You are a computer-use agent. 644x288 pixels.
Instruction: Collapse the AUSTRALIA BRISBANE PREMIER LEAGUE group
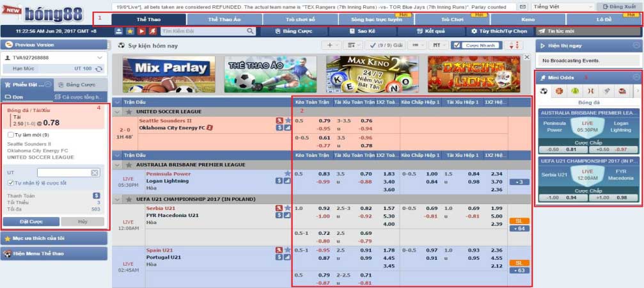pos(117,164)
